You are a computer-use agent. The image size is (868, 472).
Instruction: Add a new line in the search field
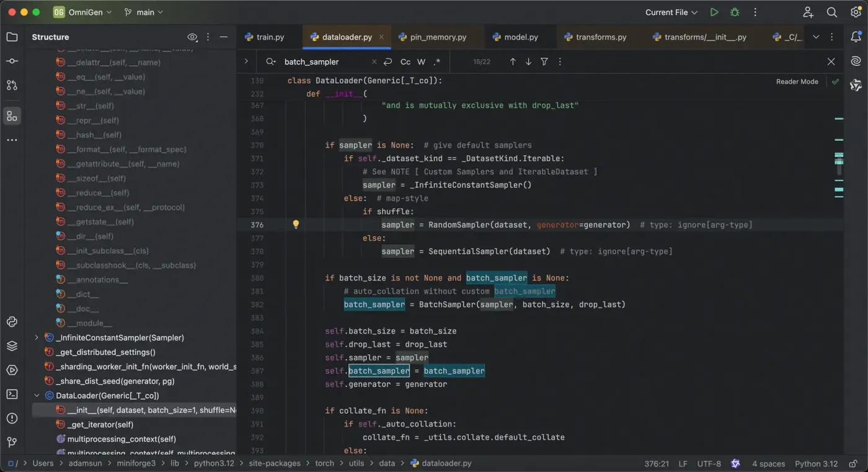click(x=388, y=61)
